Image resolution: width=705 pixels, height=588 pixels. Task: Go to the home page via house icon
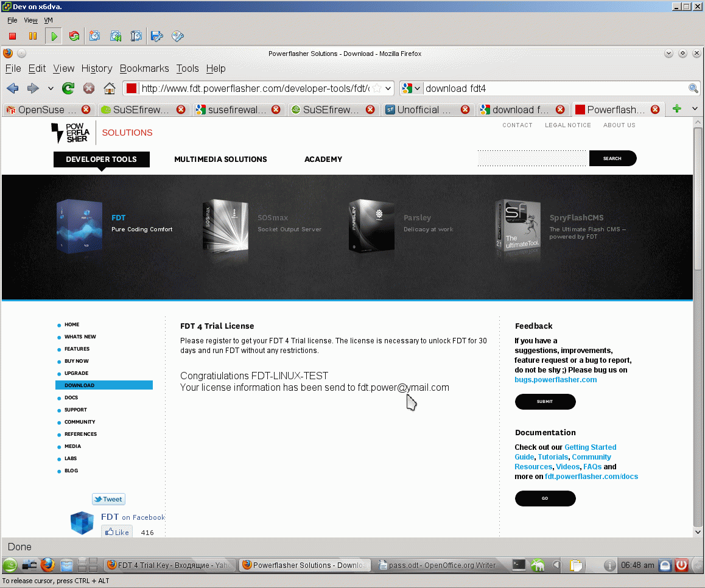[110, 88]
